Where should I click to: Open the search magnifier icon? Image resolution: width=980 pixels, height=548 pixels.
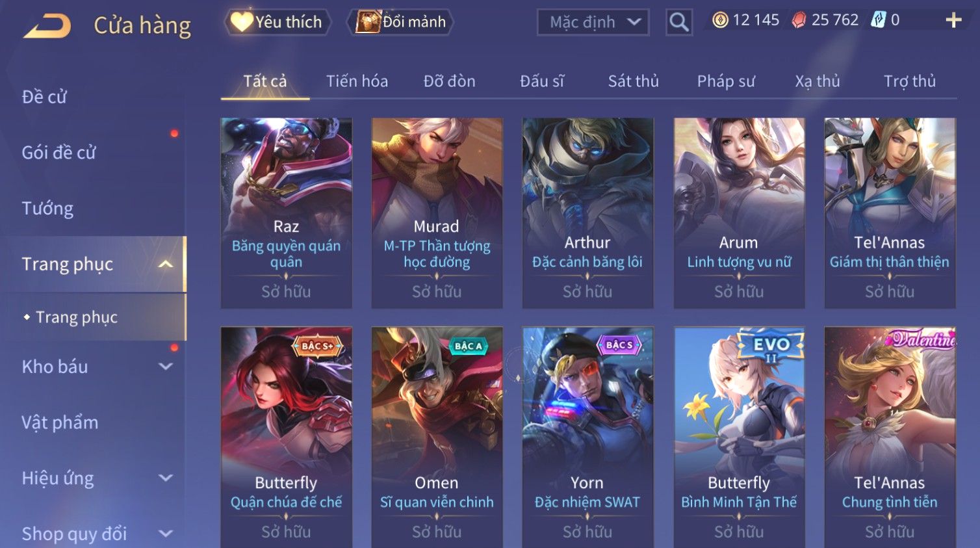[679, 22]
